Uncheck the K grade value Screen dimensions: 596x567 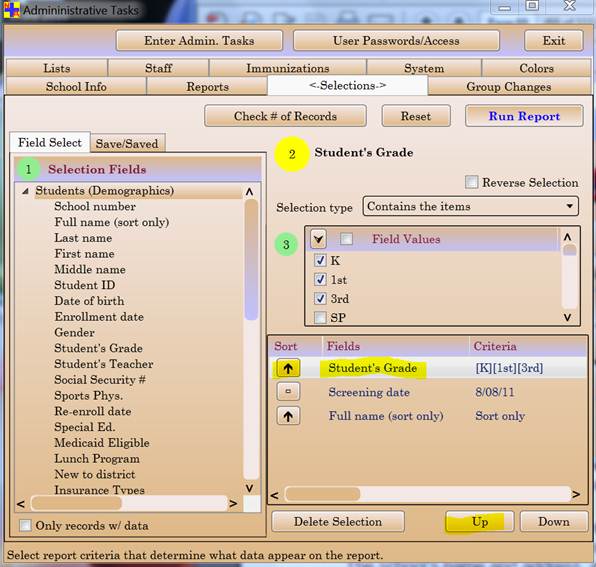[320, 260]
